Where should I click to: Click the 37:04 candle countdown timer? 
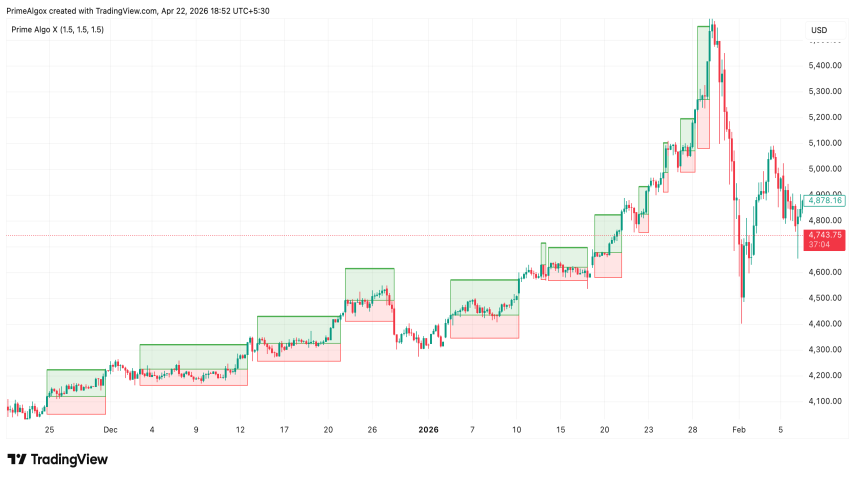(x=823, y=244)
